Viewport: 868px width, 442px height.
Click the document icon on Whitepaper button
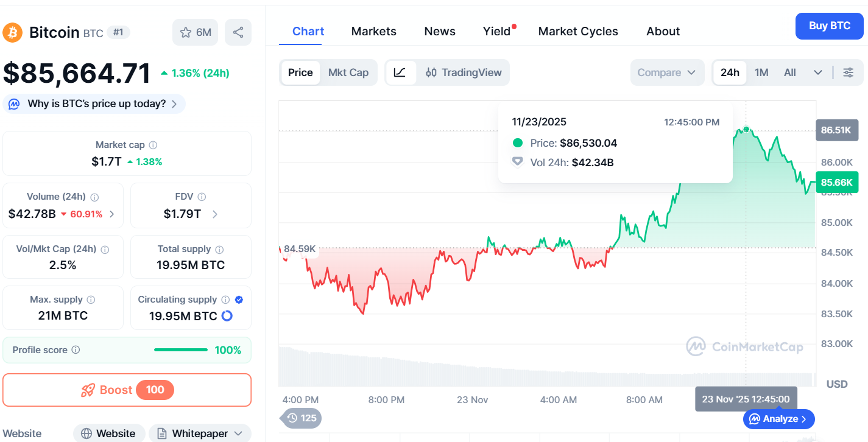[x=162, y=433]
